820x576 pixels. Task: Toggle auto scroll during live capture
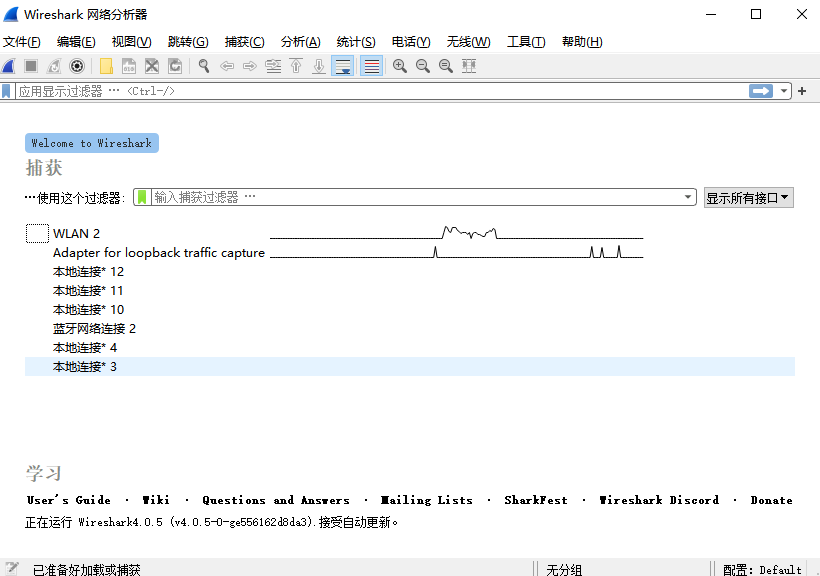coord(343,66)
